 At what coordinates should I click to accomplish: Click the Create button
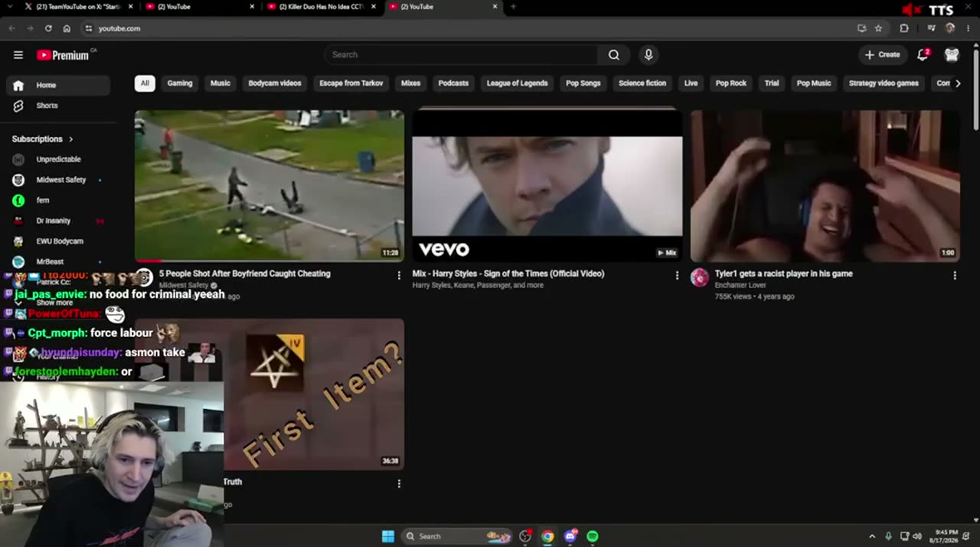tap(882, 55)
